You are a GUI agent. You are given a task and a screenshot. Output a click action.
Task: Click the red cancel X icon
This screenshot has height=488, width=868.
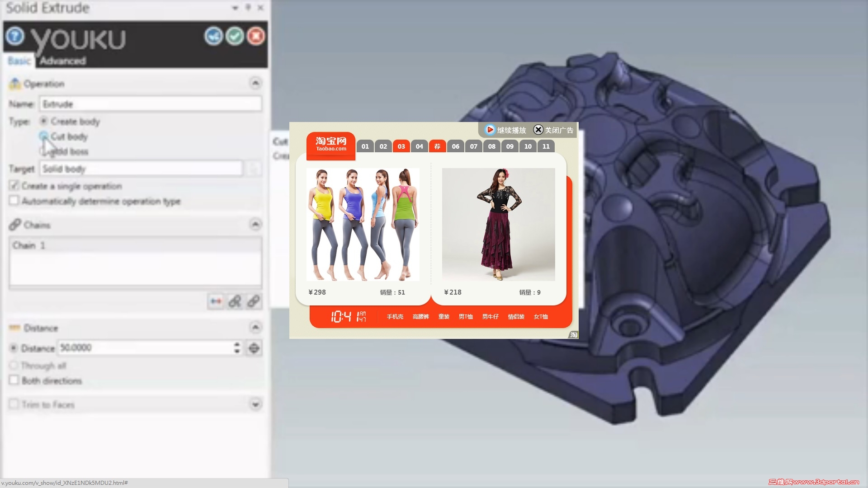[256, 36]
